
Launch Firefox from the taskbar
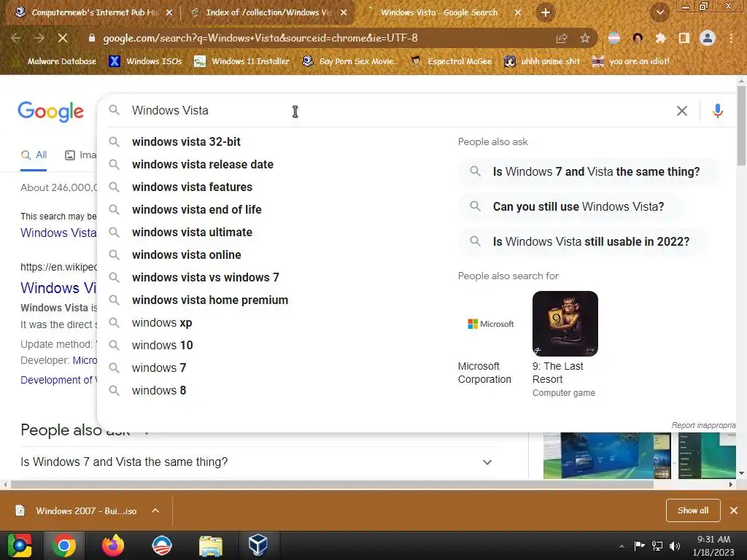113,545
